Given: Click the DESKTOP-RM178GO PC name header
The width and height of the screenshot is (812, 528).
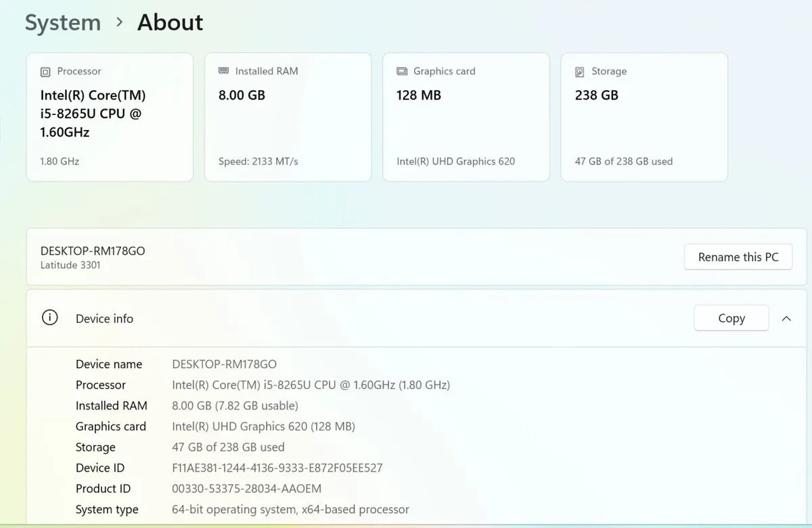Looking at the screenshot, I should point(93,250).
